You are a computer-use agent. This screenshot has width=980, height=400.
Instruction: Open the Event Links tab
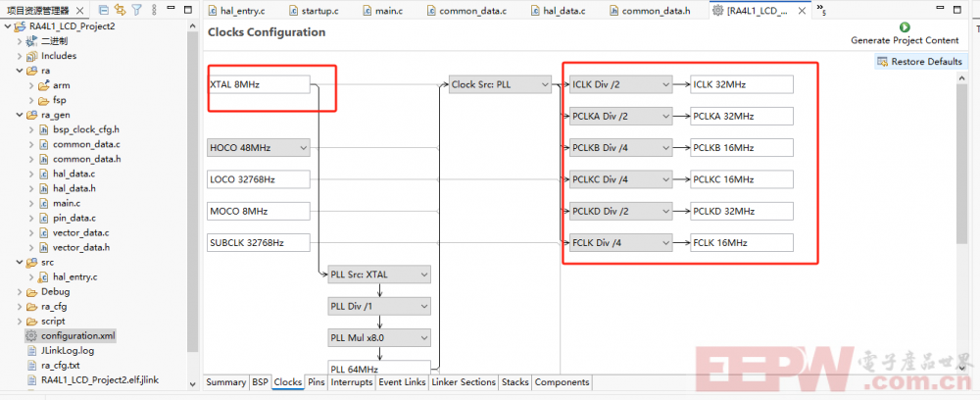click(403, 382)
